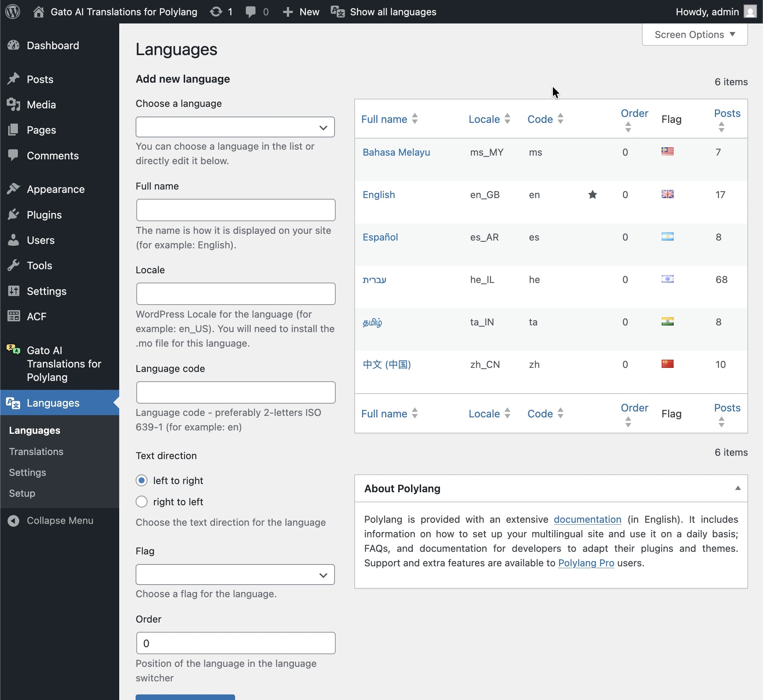Collapse the About Polylang panel
The image size is (763, 700).
tap(738, 488)
